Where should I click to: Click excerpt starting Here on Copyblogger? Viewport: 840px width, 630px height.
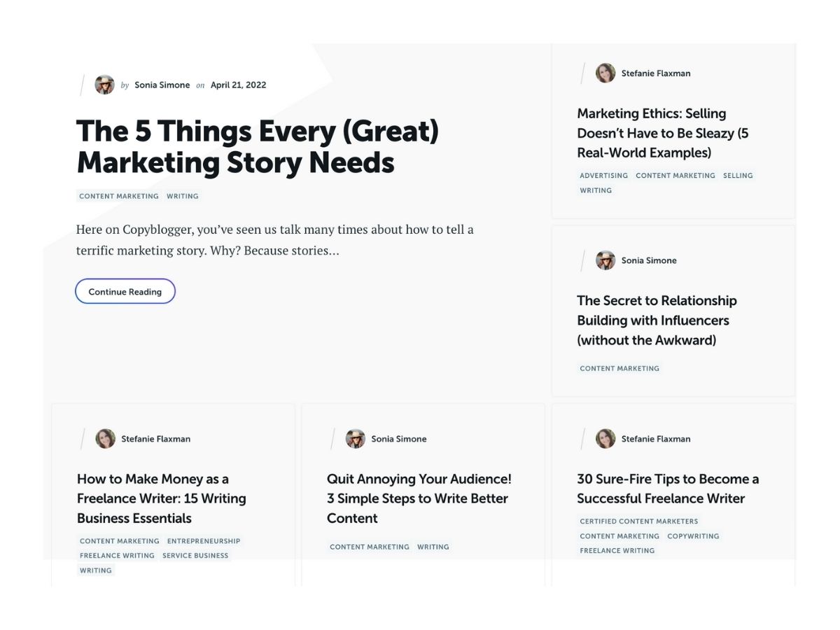[x=275, y=240]
